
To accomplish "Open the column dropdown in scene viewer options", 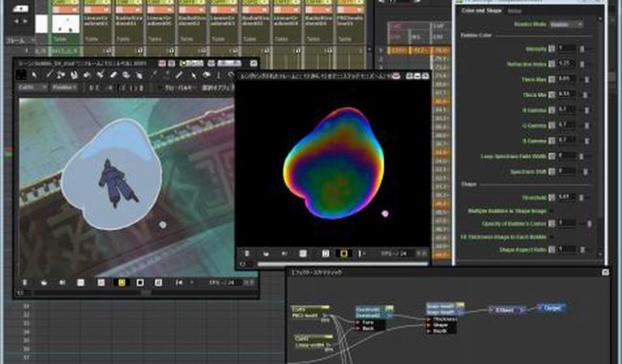I will pos(32,87).
